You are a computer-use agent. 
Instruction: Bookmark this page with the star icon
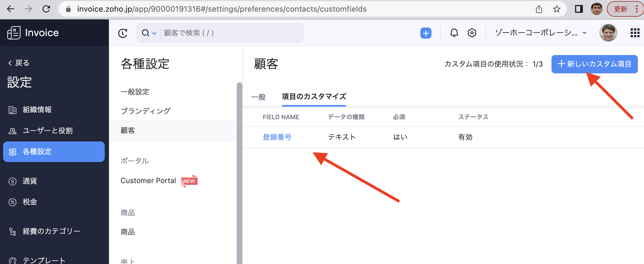point(556,9)
